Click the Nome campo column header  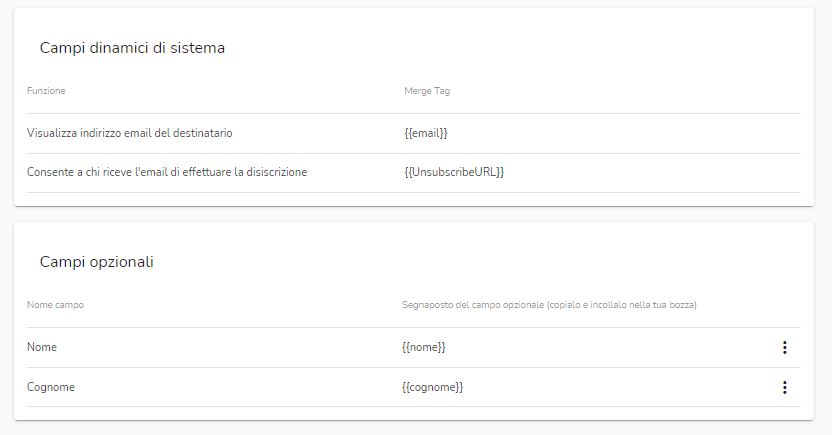coord(55,304)
